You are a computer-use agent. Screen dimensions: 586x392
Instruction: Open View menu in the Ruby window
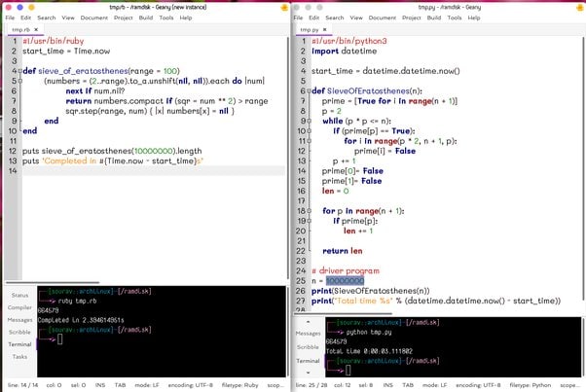click(68, 18)
